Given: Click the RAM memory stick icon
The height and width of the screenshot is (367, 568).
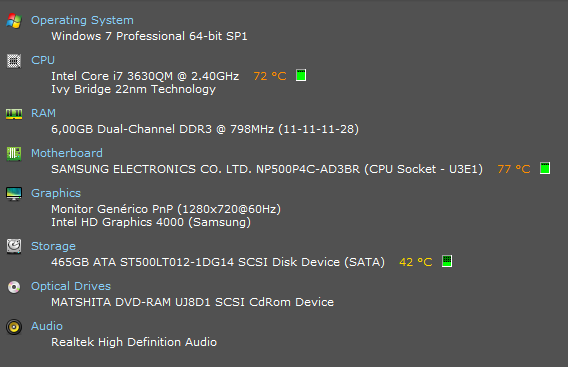Looking at the screenshot, I should coord(14,114).
